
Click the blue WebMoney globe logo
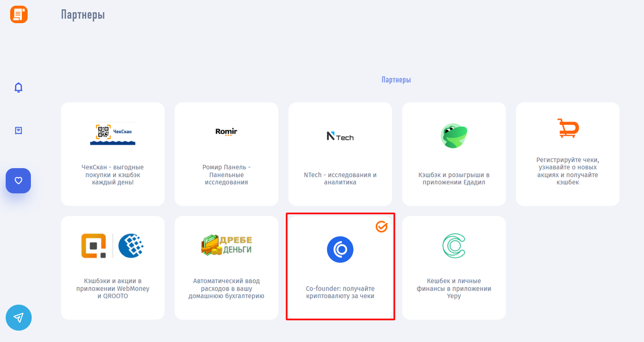(130, 246)
